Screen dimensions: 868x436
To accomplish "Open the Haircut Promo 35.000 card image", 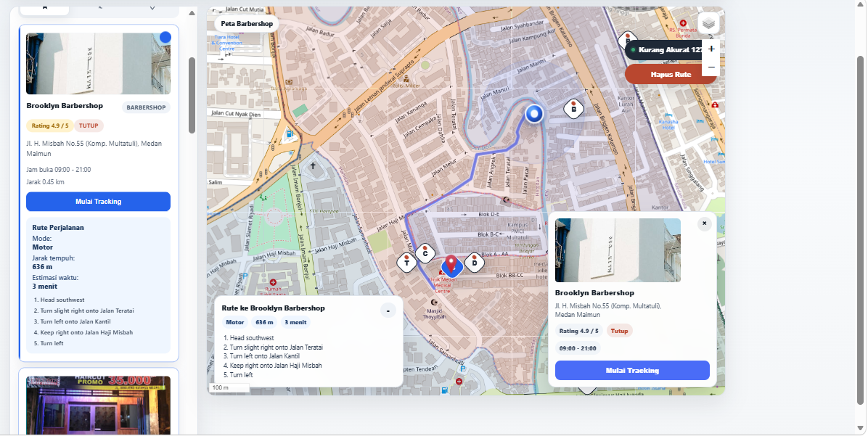I will click(x=98, y=406).
